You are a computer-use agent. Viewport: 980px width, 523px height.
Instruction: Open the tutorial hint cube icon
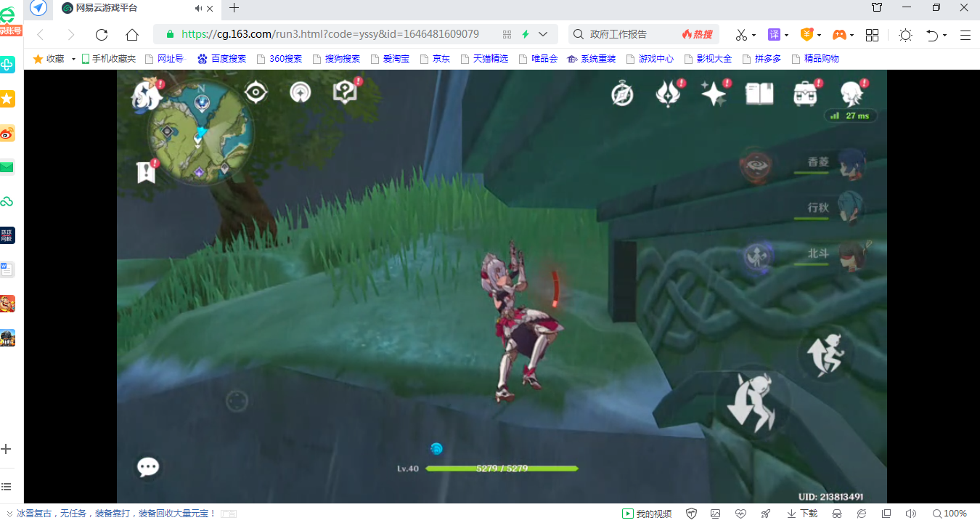(x=344, y=92)
